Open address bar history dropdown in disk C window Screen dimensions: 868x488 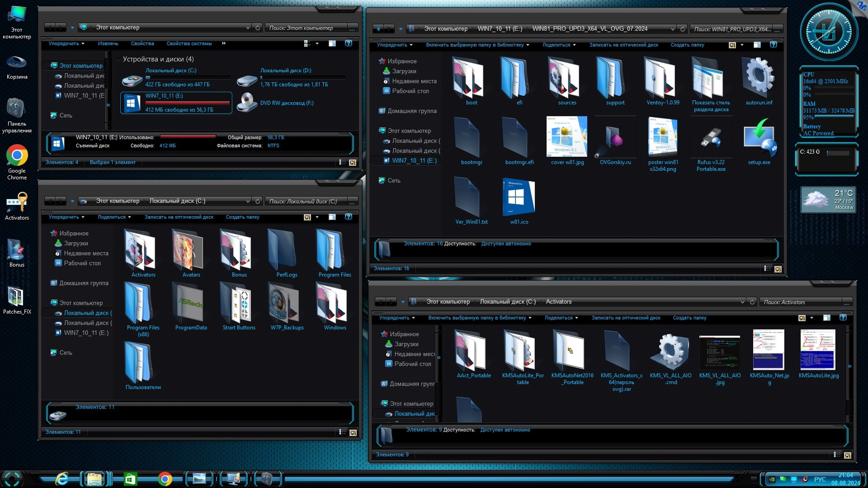248,202
